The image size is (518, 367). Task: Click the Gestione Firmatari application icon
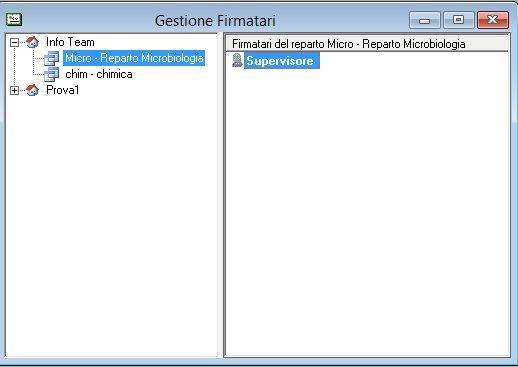point(14,19)
